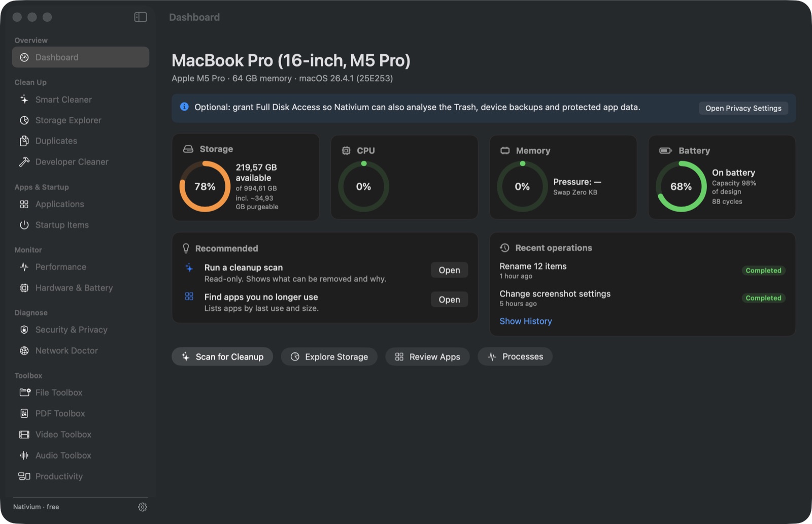Click the Recent operations clock icon
The width and height of the screenshot is (812, 524).
tap(504, 248)
